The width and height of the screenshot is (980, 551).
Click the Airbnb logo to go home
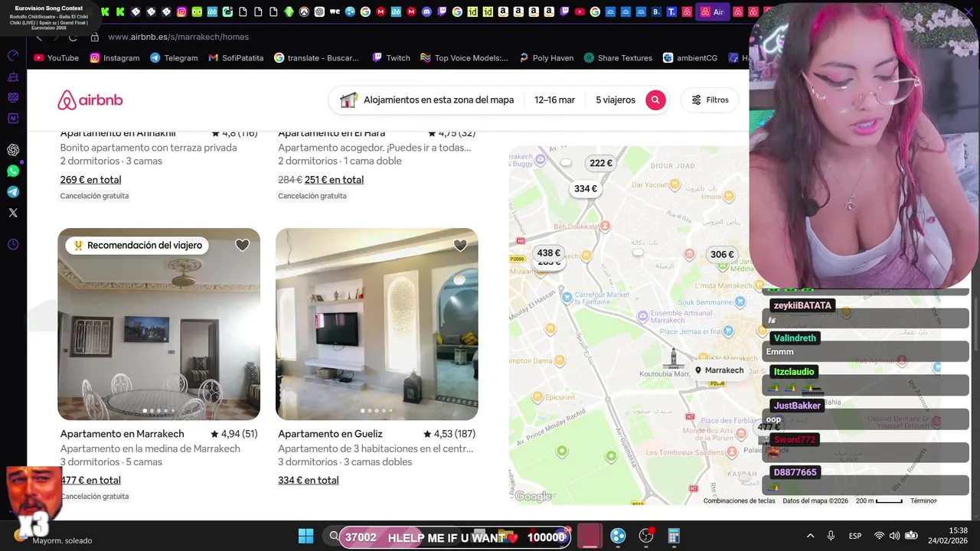[x=90, y=100]
